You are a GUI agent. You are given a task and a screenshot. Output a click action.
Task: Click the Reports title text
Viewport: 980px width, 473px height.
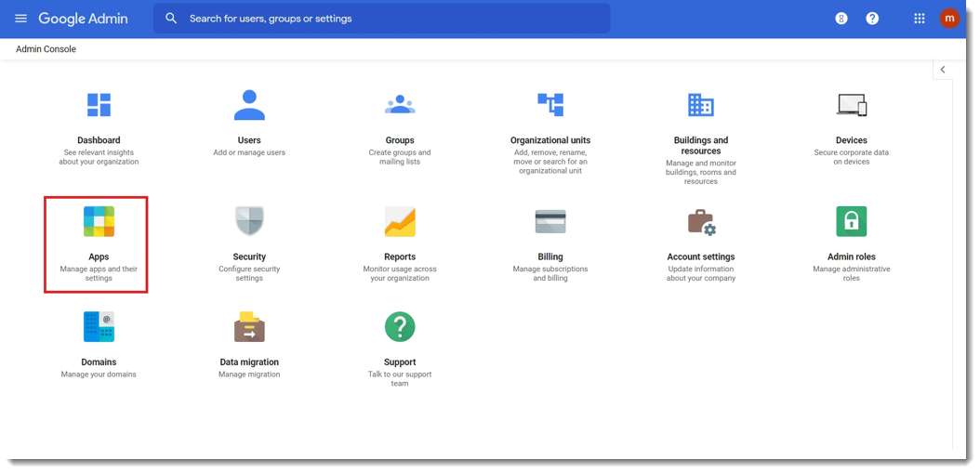(400, 256)
